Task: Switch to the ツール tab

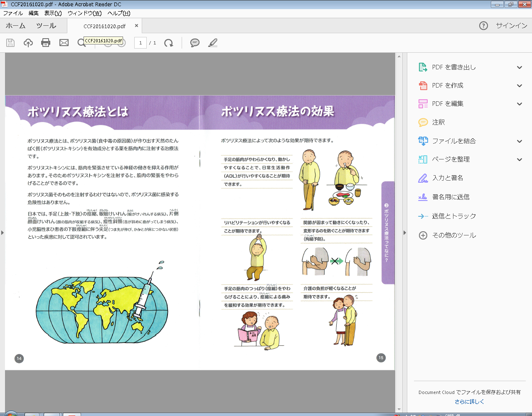Action: pyautogui.click(x=46, y=26)
